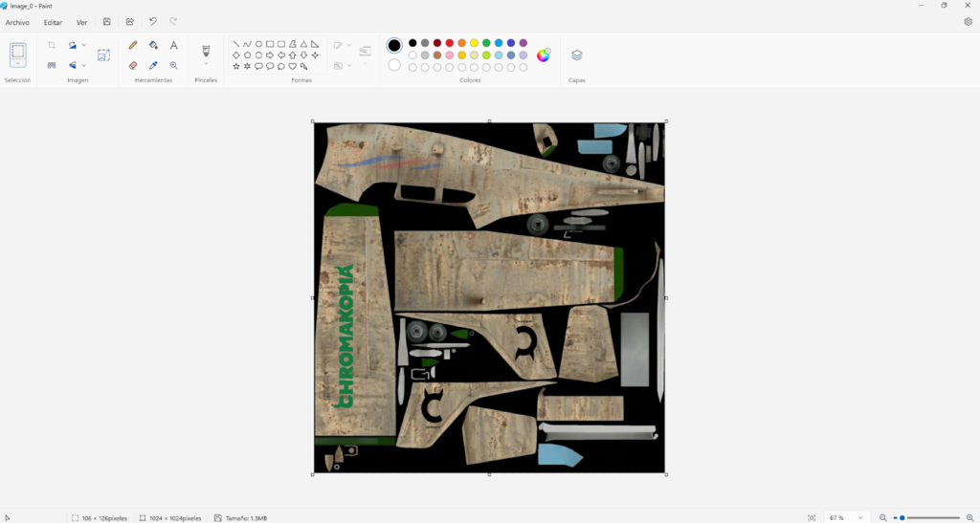Choose the Pentagon shape
Screen dimensions: 980x523
point(247,54)
